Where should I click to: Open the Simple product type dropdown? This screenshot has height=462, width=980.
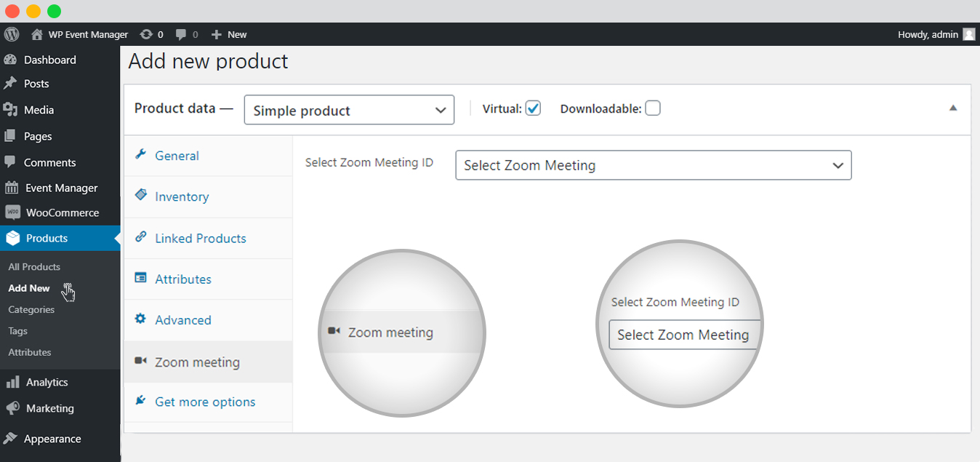tap(349, 110)
